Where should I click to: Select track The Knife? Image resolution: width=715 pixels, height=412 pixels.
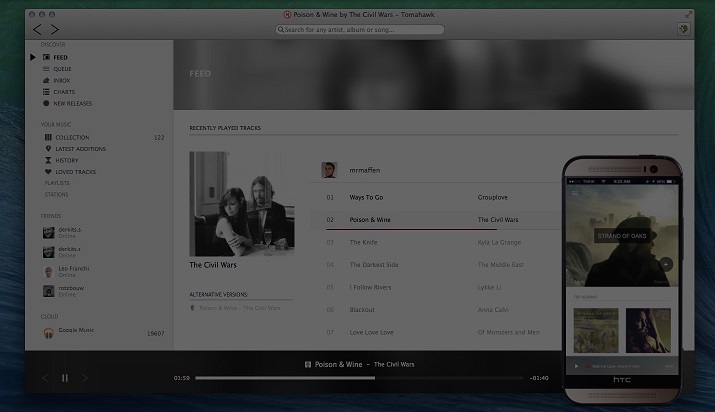click(x=363, y=242)
